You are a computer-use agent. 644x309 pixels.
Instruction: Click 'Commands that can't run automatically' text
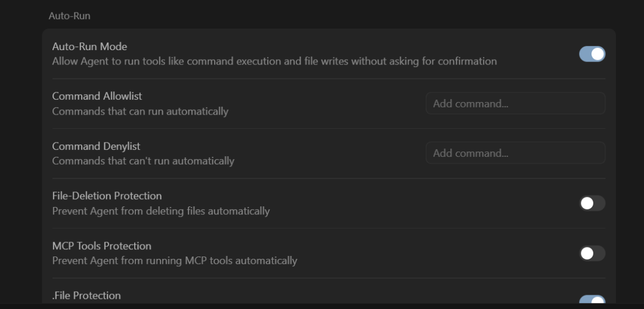[x=143, y=161]
